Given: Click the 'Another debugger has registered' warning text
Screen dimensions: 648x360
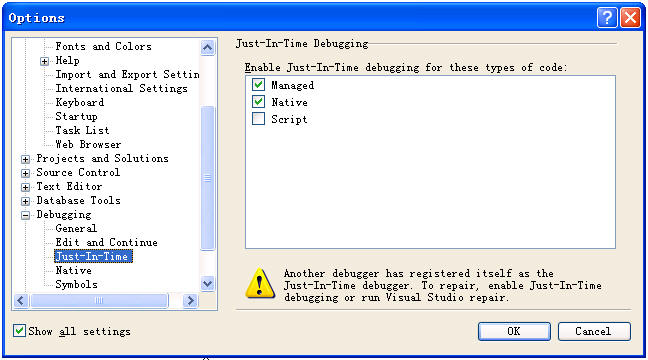Looking at the screenshot, I should pyautogui.click(x=443, y=285).
